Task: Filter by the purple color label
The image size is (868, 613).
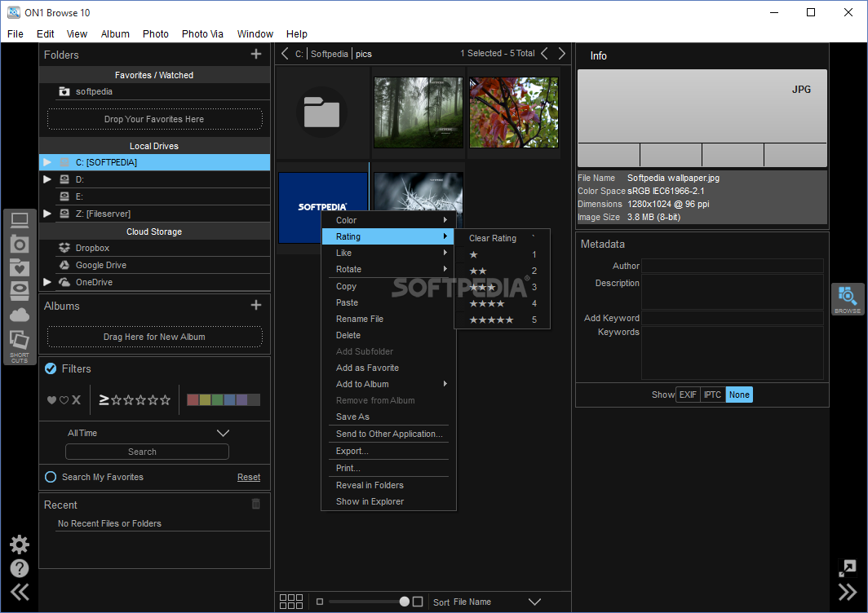Action: 242,400
